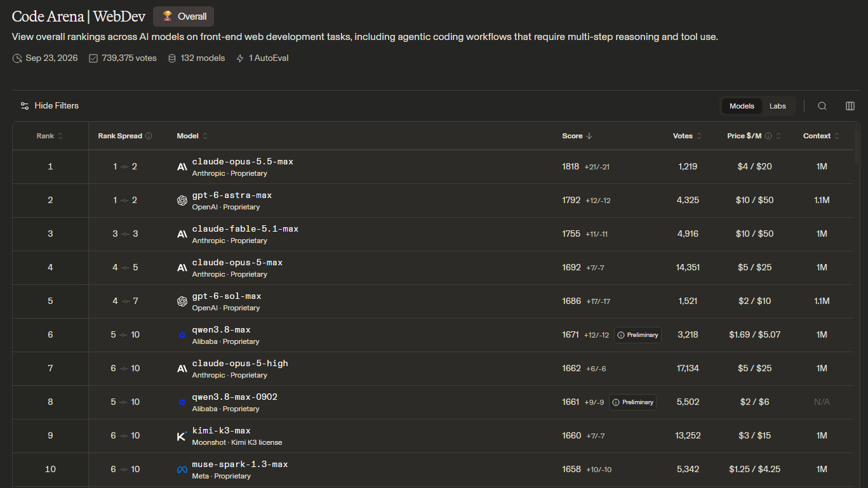
Task: Click votes 13,252 for kimi-k3-max
Action: coord(688,436)
